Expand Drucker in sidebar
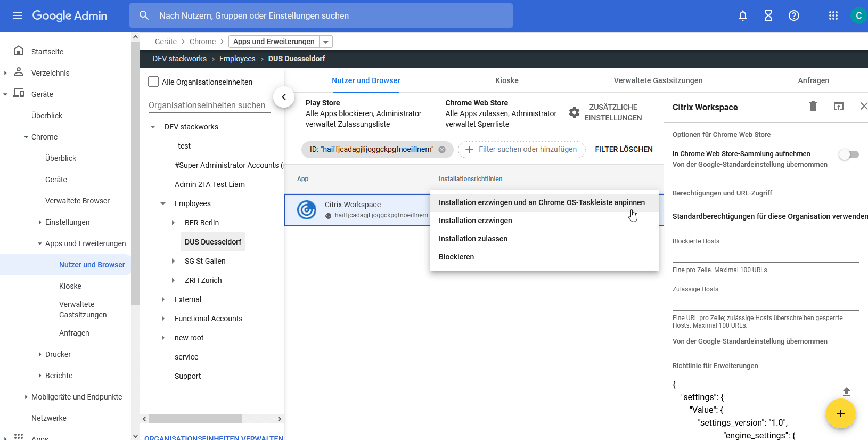The width and height of the screenshot is (868, 440). point(40,354)
